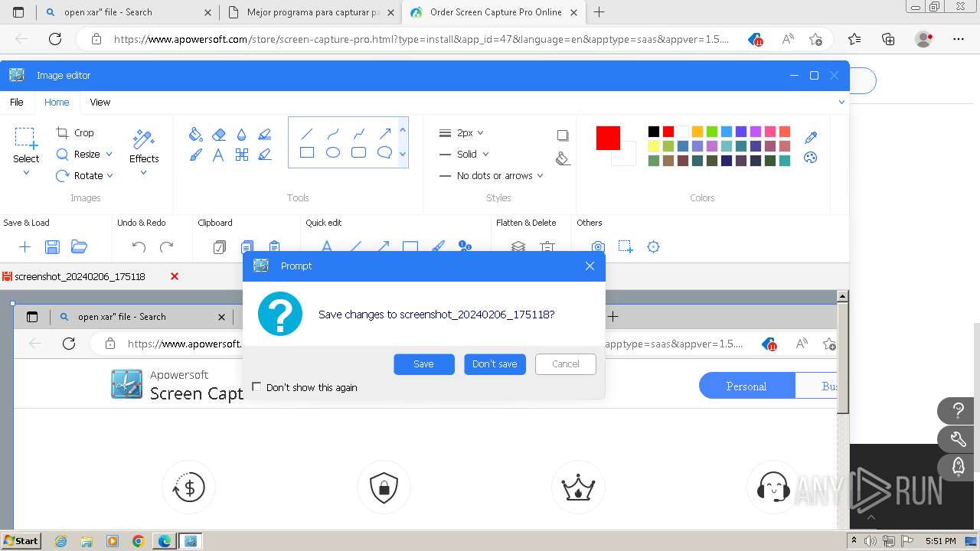Select the screenshot_20240206_175118 document tab
This screenshot has height=551, width=980.
[80, 276]
